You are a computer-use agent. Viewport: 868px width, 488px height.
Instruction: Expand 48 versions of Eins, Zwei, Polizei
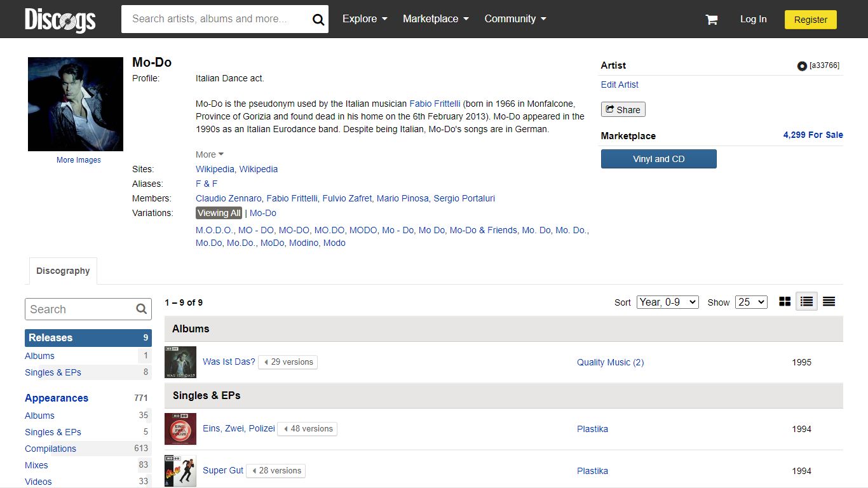pos(308,429)
